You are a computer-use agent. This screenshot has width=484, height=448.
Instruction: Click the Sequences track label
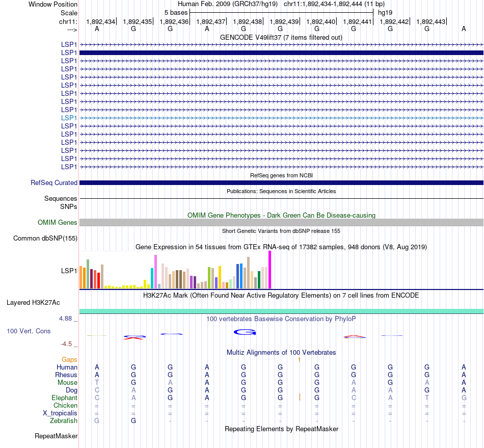[x=61, y=199]
